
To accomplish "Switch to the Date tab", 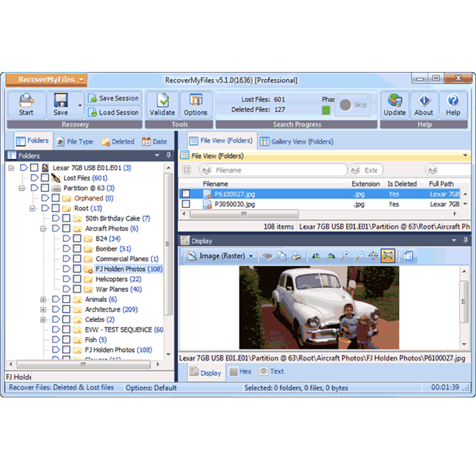I will point(155,142).
